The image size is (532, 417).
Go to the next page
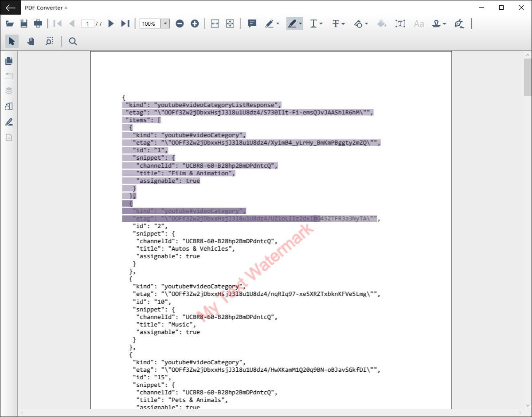tap(111, 24)
